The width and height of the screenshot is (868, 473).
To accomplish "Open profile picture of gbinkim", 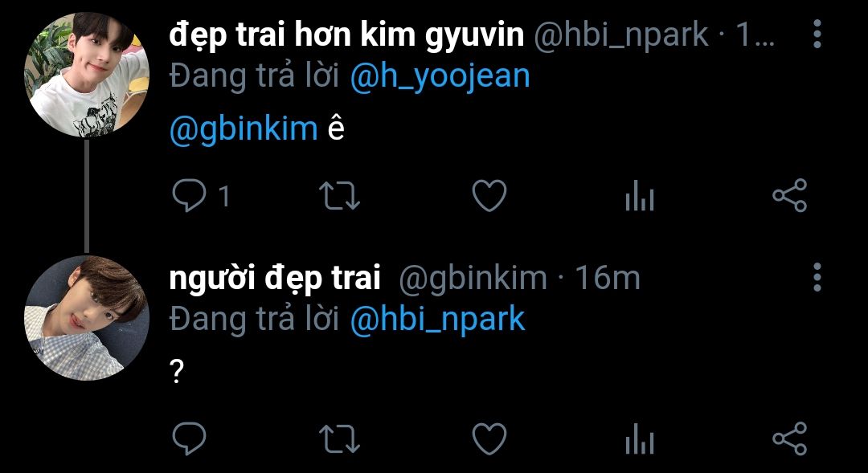I will point(87,317).
